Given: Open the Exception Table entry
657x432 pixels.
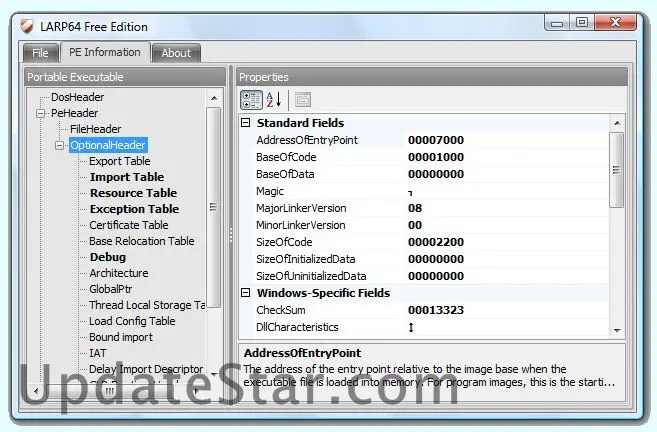Looking at the screenshot, I should (135, 209).
